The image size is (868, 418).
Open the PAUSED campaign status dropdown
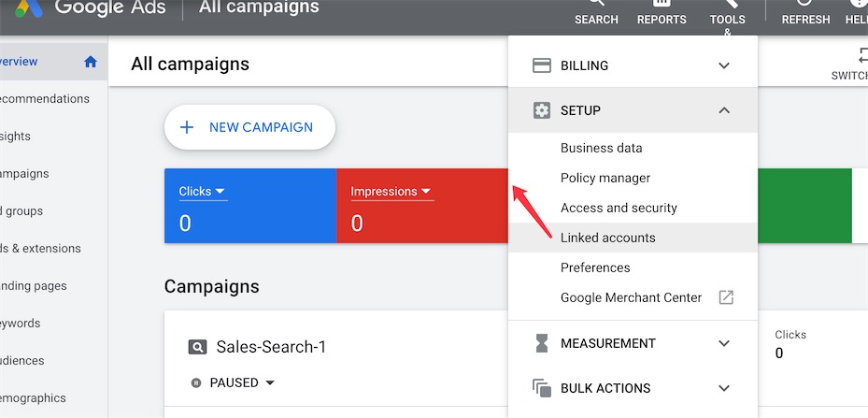click(x=233, y=382)
